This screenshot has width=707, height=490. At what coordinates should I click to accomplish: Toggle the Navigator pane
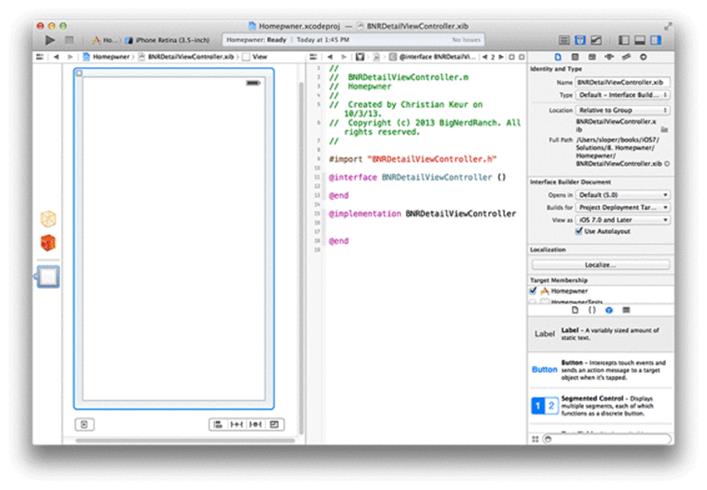pos(624,40)
